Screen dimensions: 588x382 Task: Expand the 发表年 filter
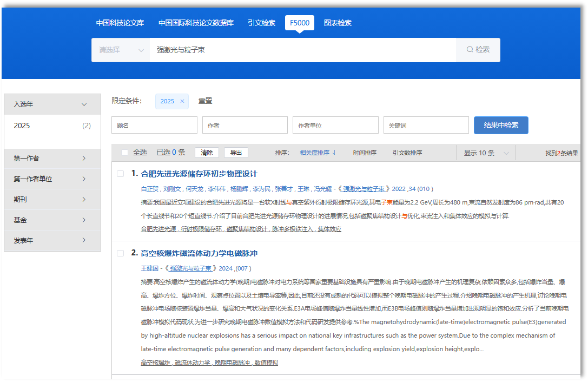(84, 240)
